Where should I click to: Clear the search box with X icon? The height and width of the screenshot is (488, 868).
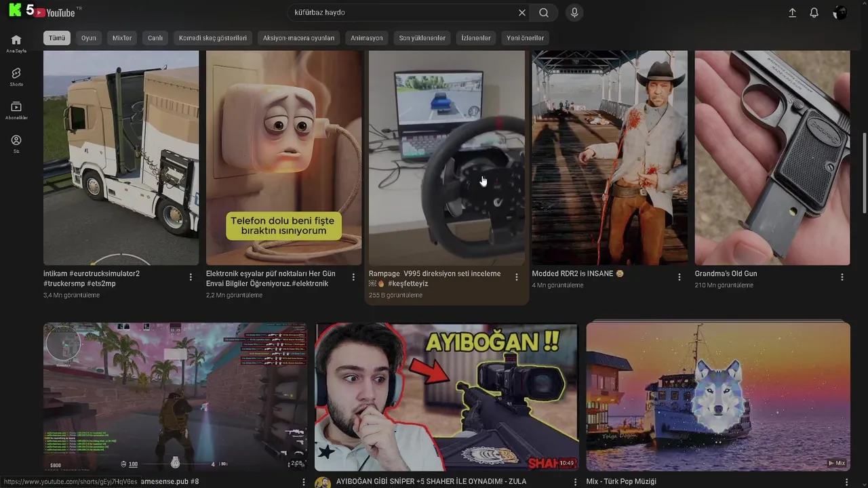pos(522,12)
